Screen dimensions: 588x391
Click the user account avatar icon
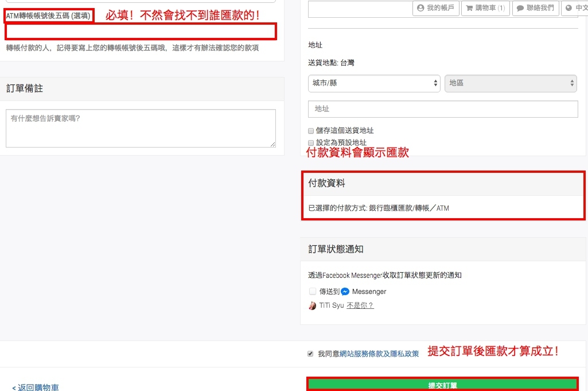tap(420, 8)
